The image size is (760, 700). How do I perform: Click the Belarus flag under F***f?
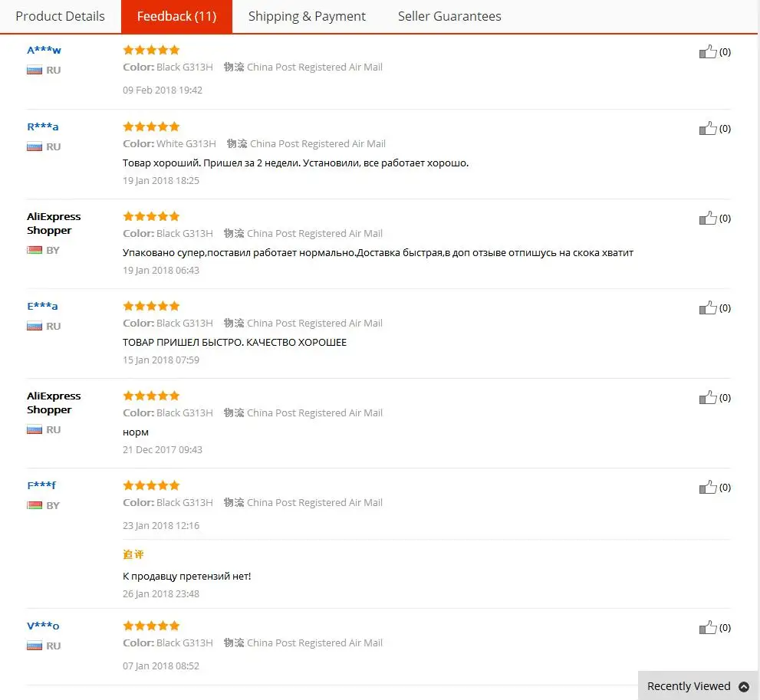(35, 505)
